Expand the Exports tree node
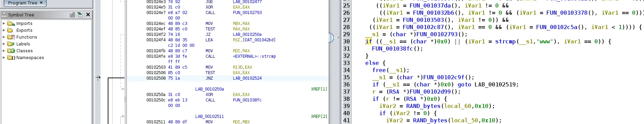The image size is (644, 124). pos(4,30)
